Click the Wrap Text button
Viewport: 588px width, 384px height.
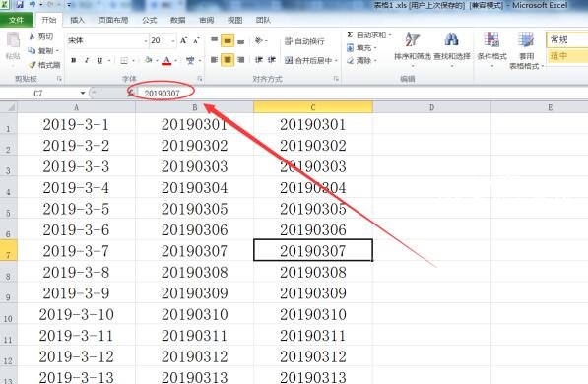pos(304,41)
